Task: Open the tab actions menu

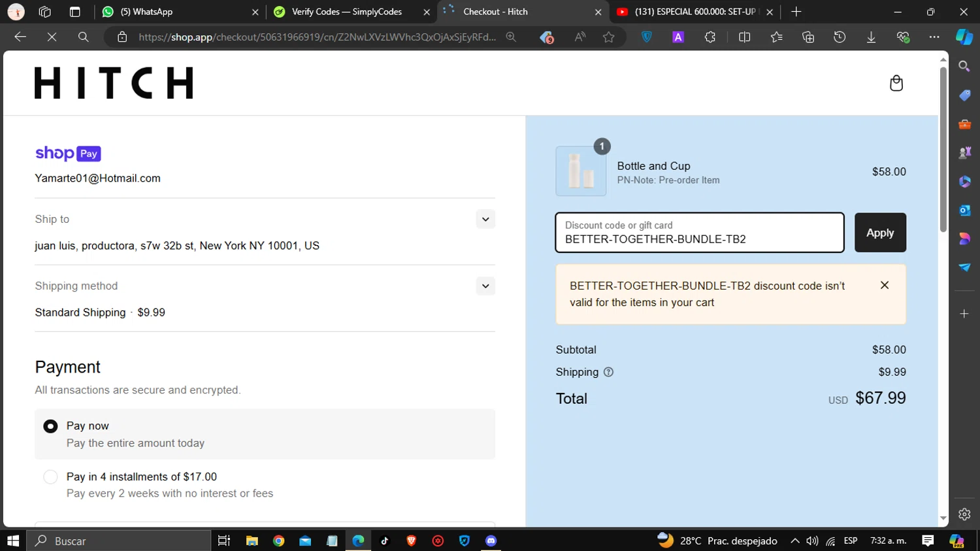Action: coord(74,12)
